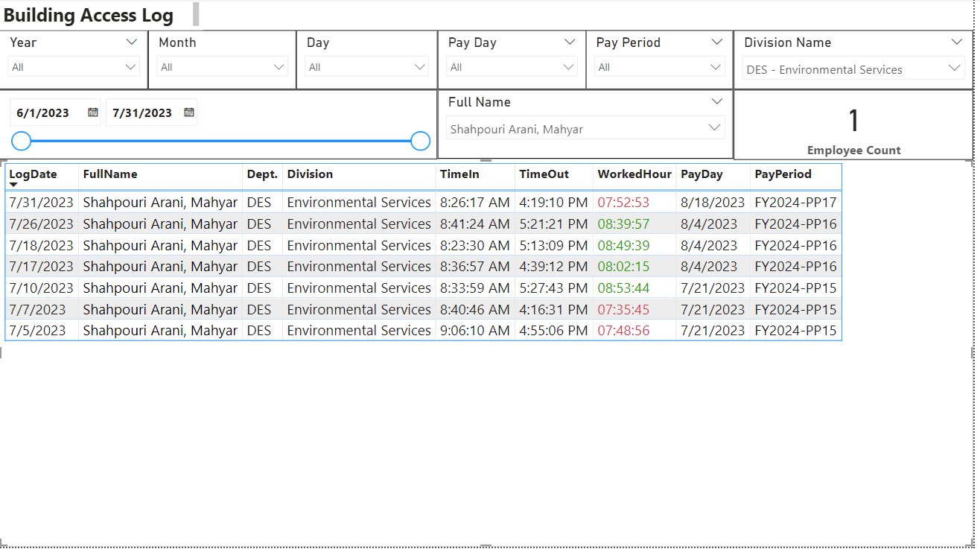Select the LogDate cell 7/17/2023
The height and width of the screenshot is (552, 980).
pyautogui.click(x=41, y=266)
